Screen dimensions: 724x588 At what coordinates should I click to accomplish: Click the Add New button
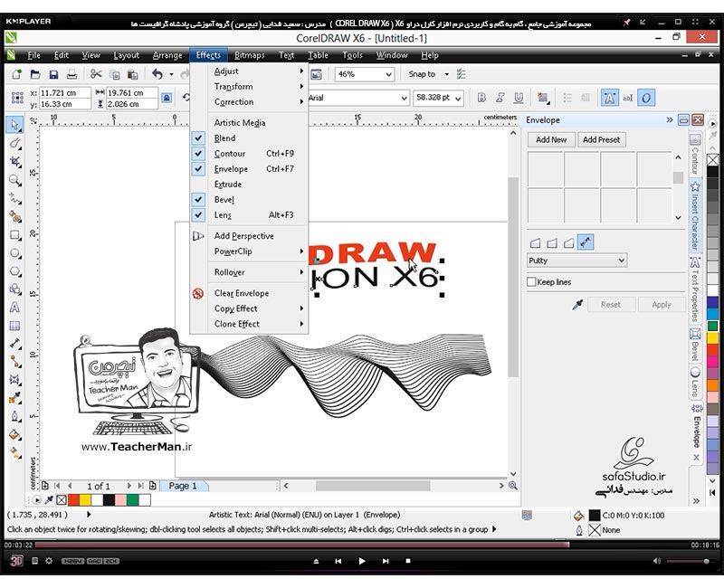[x=551, y=139]
